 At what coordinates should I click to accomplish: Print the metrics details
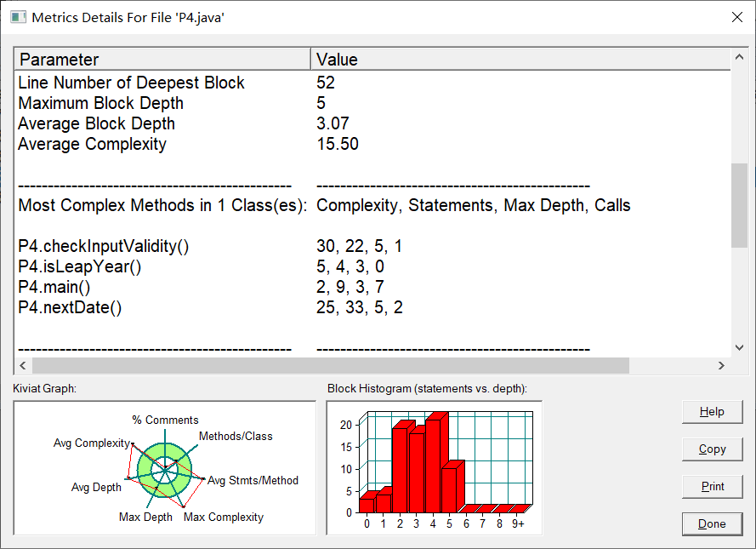(712, 487)
